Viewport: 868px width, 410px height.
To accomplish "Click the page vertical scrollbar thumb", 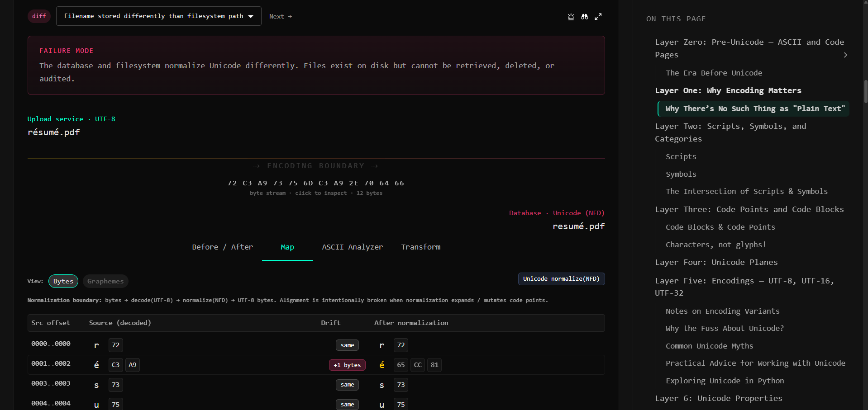I will pyautogui.click(x=865, y=91).
